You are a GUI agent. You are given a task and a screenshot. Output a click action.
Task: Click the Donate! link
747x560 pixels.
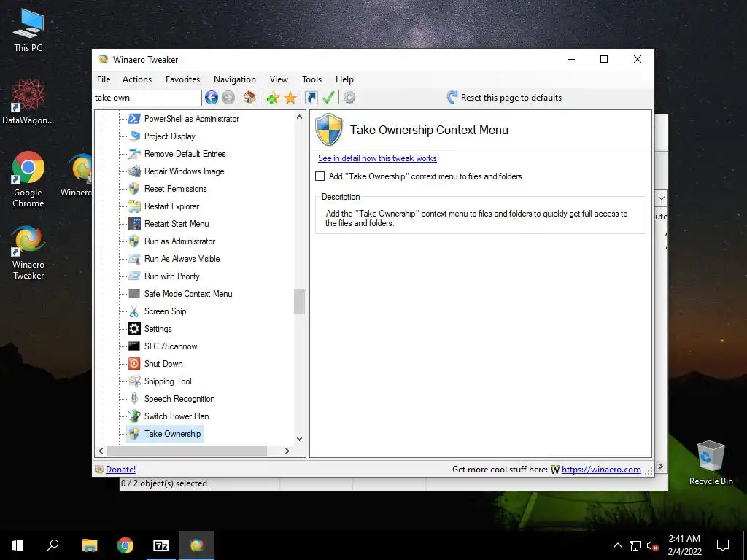(120, 470)
